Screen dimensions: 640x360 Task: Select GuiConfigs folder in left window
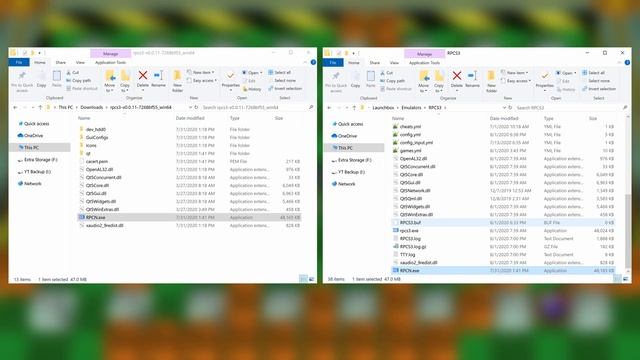pos(97,138)
